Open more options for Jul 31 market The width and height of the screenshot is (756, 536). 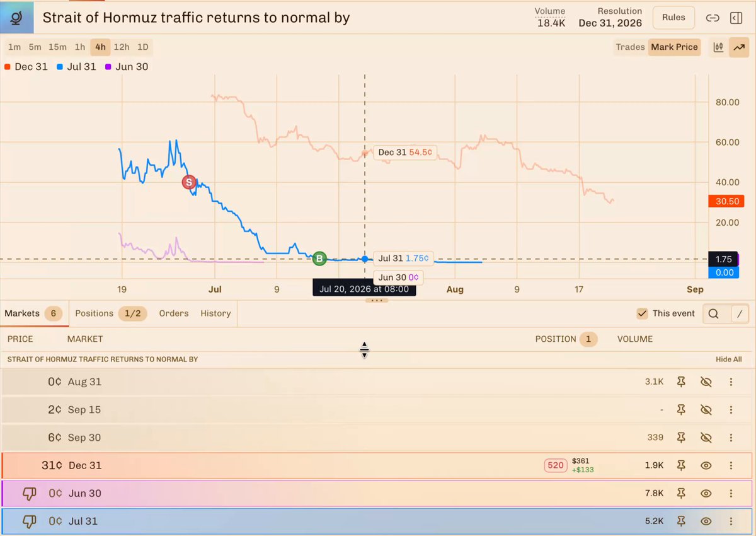[731, 521]
